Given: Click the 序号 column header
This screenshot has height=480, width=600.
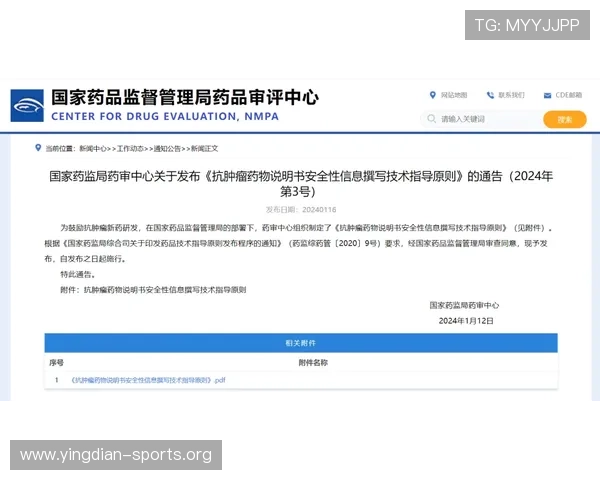Looking at the screenshot, I should point(56,362).
